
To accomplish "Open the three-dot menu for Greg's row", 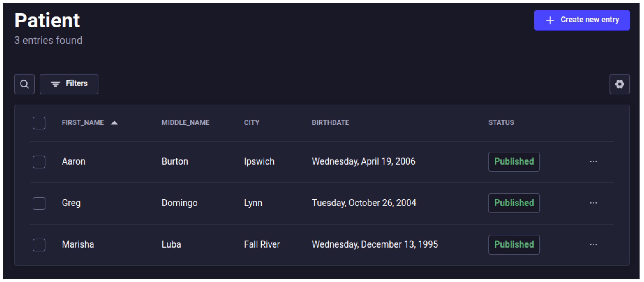I will [593, 203].
